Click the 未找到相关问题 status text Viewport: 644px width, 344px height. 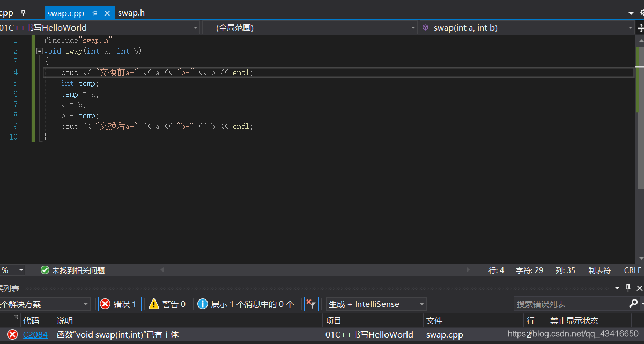click(78, 270)
